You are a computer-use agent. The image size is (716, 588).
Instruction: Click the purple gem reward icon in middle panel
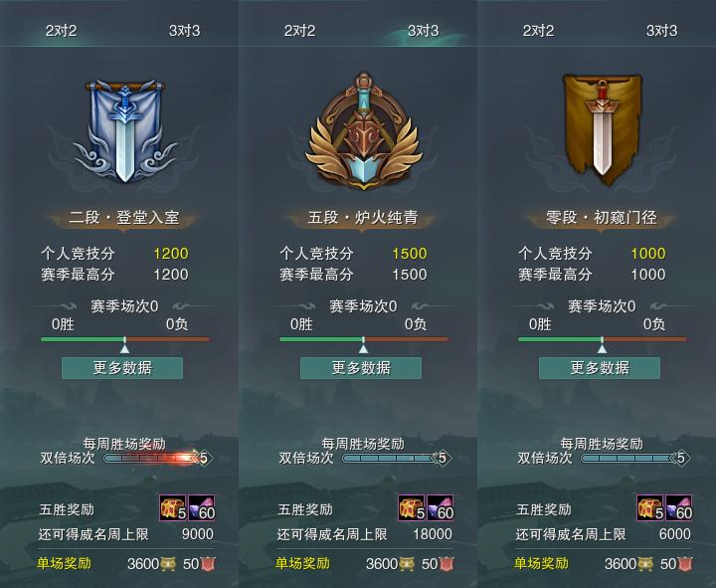click(441, 507)
